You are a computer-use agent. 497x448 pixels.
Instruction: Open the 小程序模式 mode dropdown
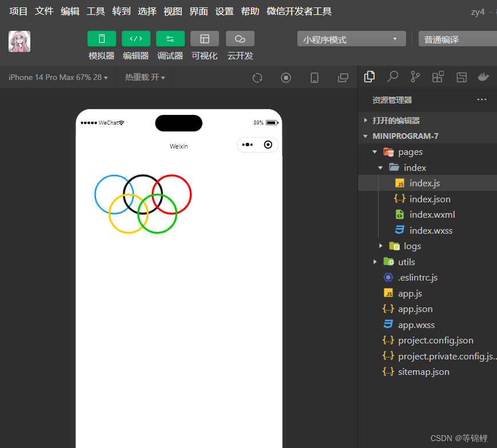tap(351, 39)
